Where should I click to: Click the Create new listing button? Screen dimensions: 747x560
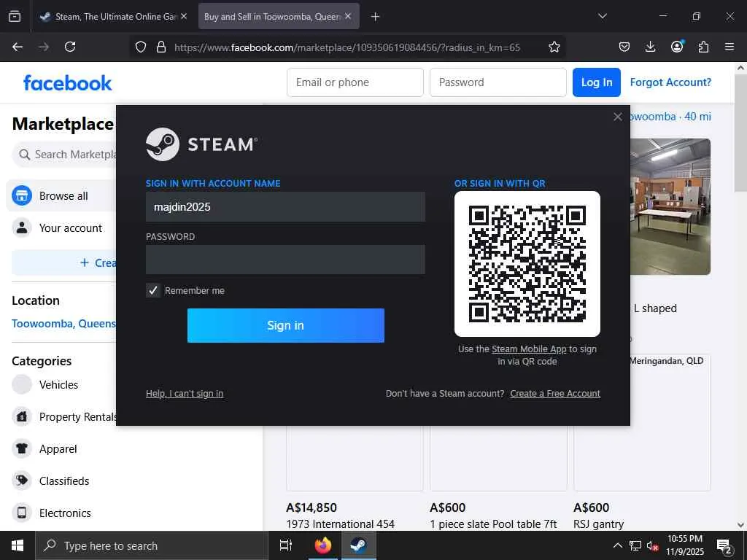coord(64,262)
